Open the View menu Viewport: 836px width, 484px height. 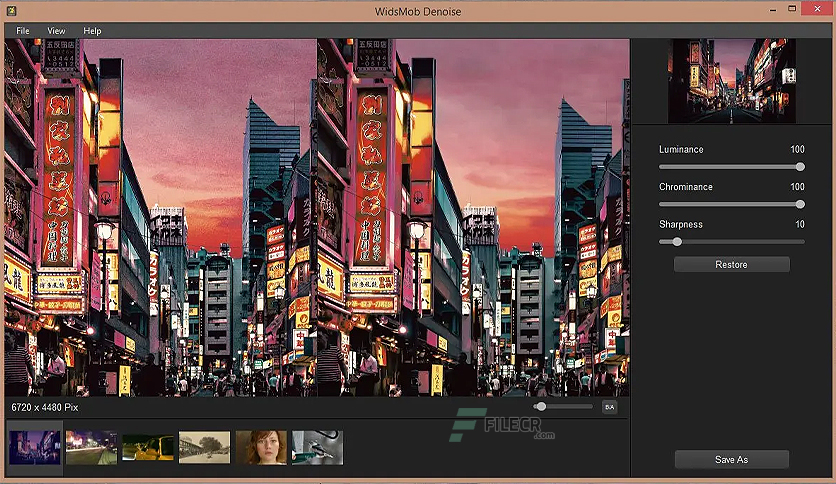pos(56,31)
